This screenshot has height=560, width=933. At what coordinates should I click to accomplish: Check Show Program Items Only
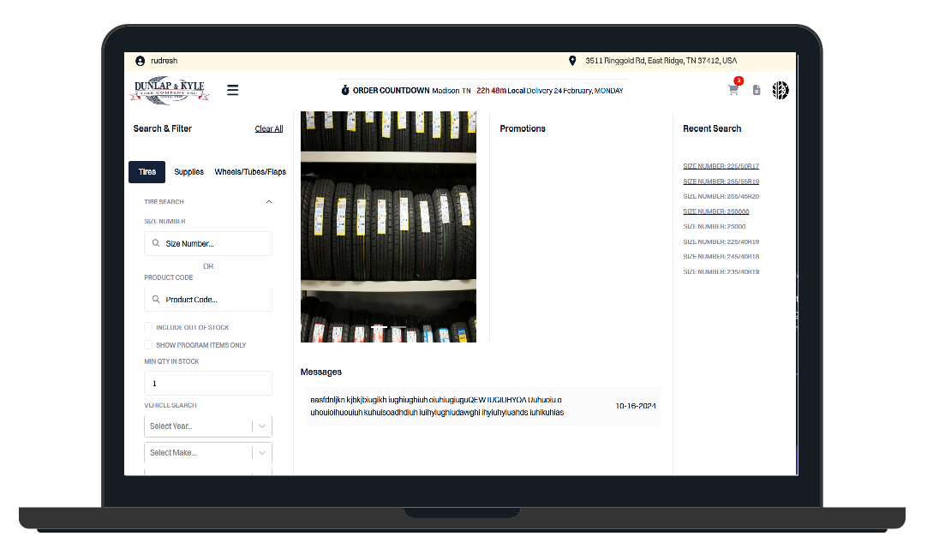[148, 345]
